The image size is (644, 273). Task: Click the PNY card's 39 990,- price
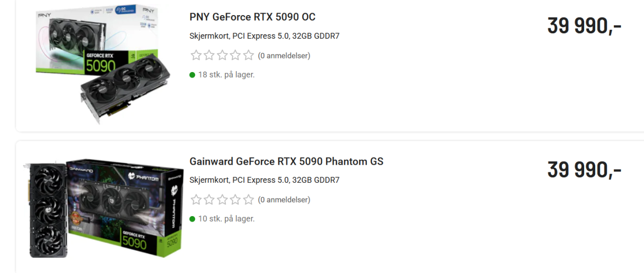[x=584, y=26]
